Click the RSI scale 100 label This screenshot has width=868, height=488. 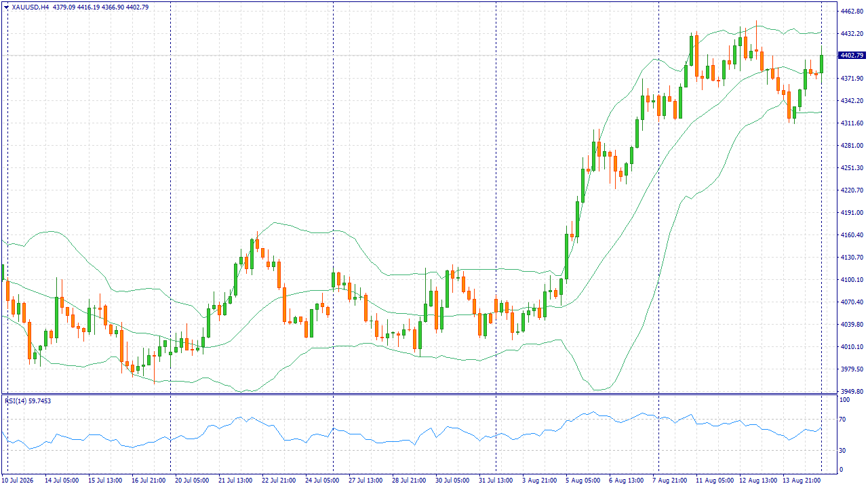pos(846,401)
